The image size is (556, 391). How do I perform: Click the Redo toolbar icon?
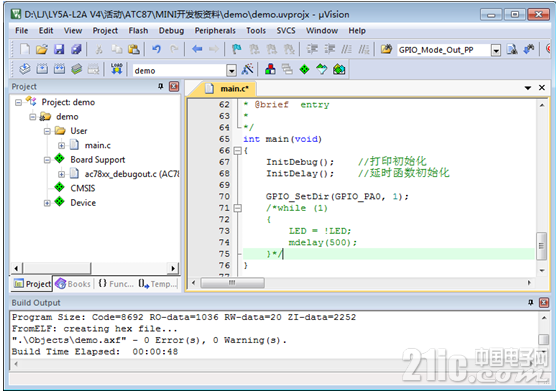coord(174,49)
